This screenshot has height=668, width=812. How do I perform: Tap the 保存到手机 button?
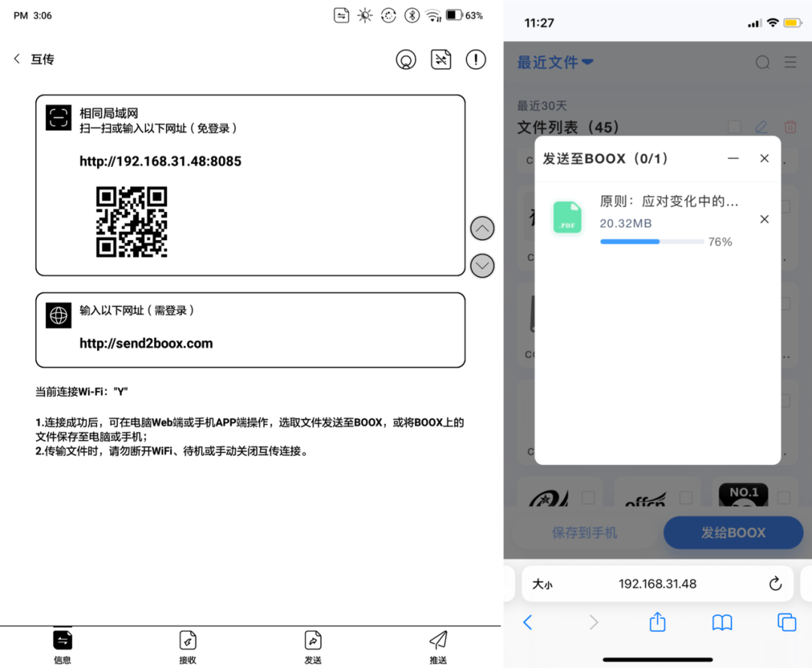pos(584,533)
